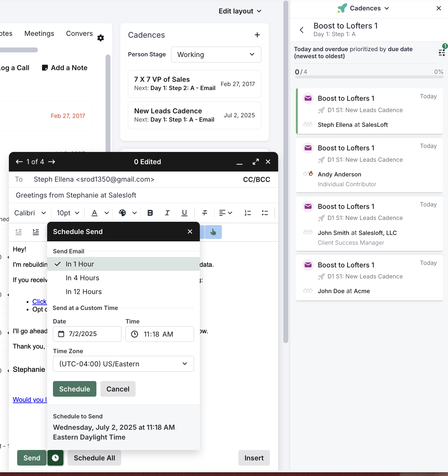
Task: Add a new cadence with the plus icon
Action: click(257, 35)
